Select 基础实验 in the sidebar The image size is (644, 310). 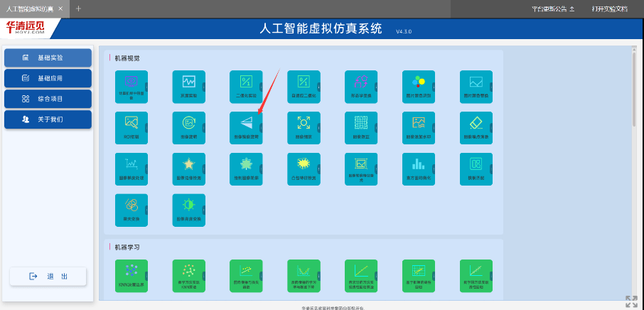coord(48,58)
